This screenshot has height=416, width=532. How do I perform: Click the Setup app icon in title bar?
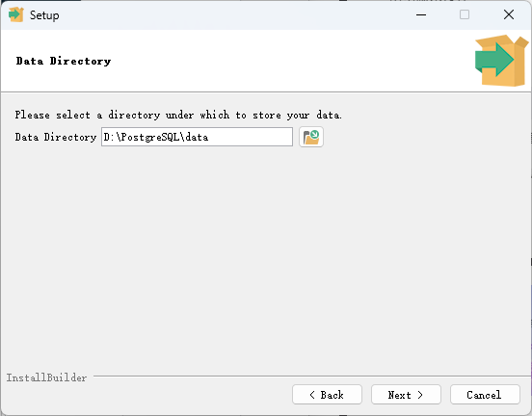click(x=16, y=14)
